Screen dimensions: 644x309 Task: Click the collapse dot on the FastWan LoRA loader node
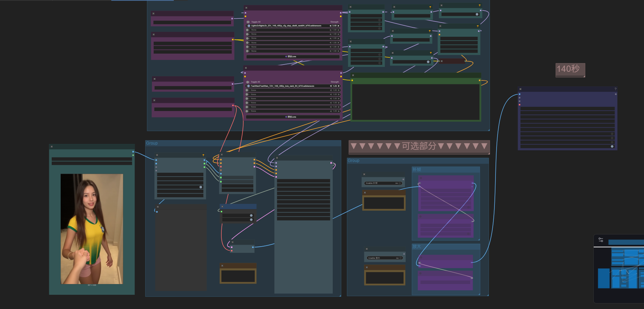[x=246, y=68]
